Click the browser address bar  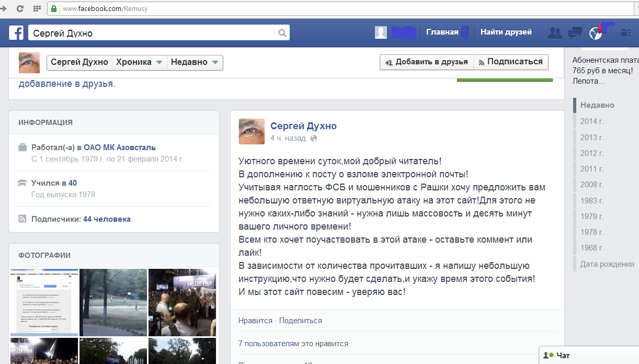click(340, 9)
